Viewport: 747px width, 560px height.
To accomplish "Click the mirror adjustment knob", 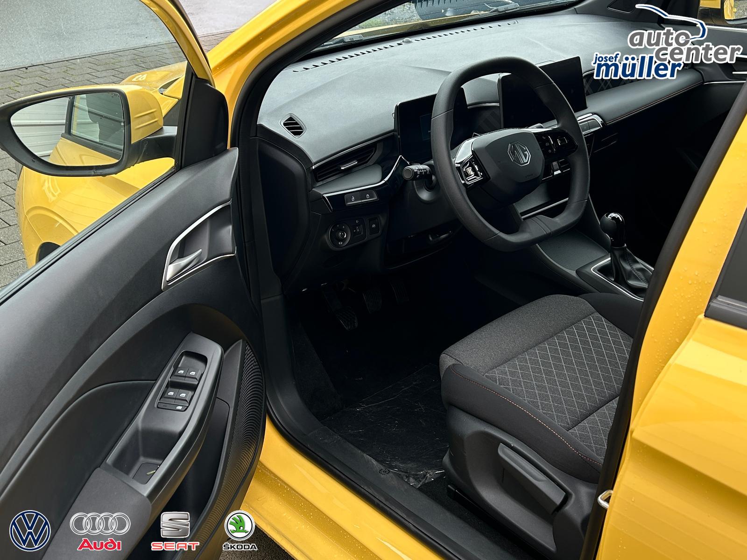I will point(339,231).
